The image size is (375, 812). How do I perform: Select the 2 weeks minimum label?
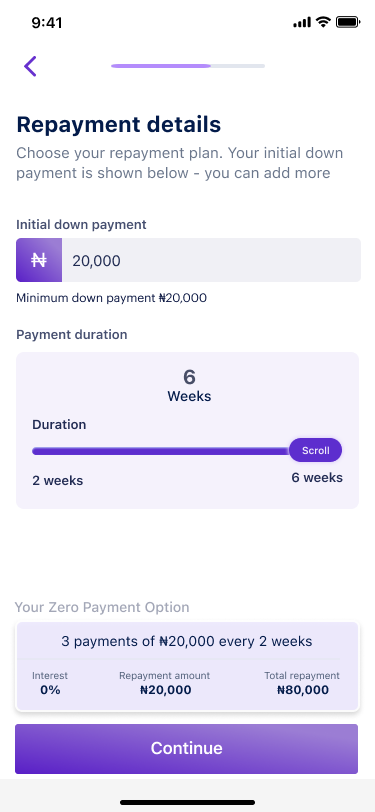57,481
